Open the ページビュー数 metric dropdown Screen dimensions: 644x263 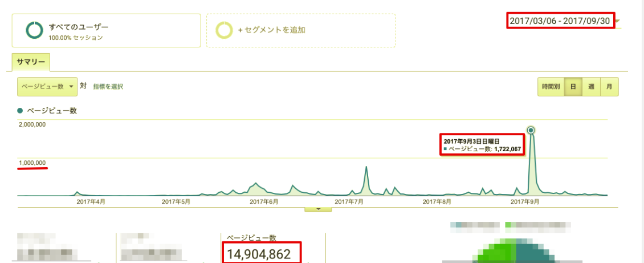[x=47, y=87]
